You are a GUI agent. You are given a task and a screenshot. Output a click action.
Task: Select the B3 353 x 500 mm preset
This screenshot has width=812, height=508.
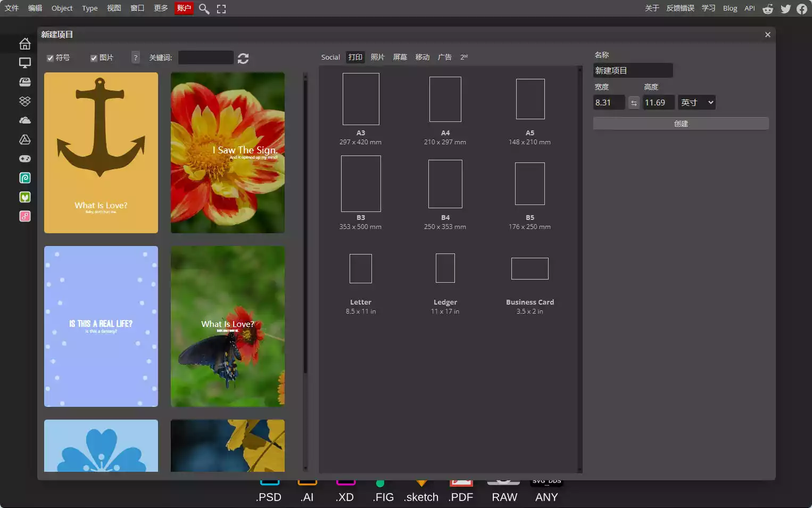point(361,193)
